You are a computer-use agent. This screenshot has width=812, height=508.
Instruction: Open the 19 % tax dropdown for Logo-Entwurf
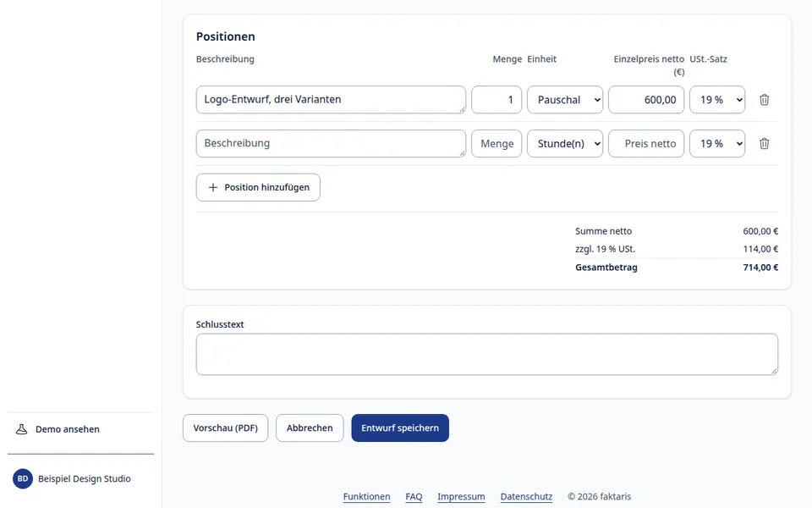pos(717,100)
